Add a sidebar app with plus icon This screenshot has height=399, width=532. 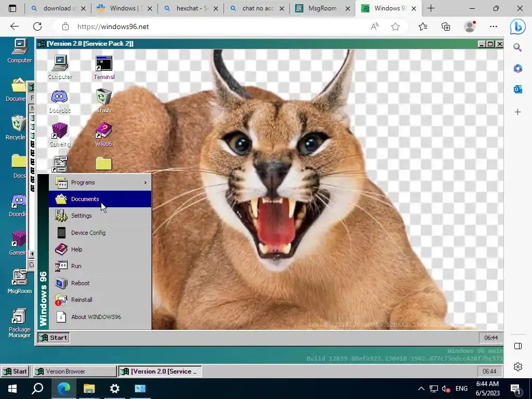pos(518,112)
